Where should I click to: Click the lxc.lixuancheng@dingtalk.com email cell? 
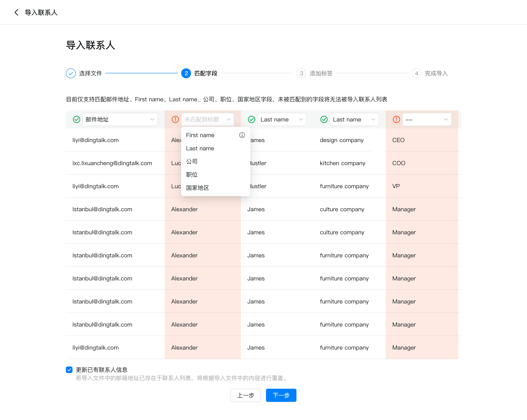(x=112, y=163)
